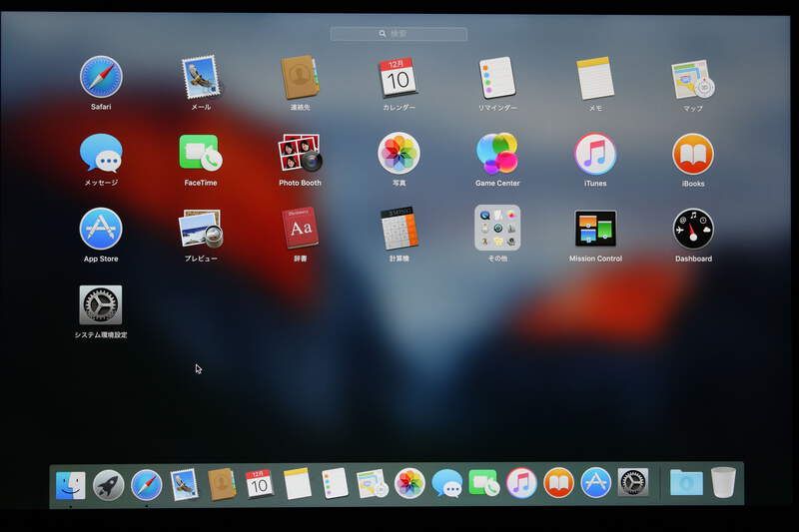Launch iBooks from the Launchpad grid
The width and height of the screenshot is (799, 532).
click(x=693, y=154)
